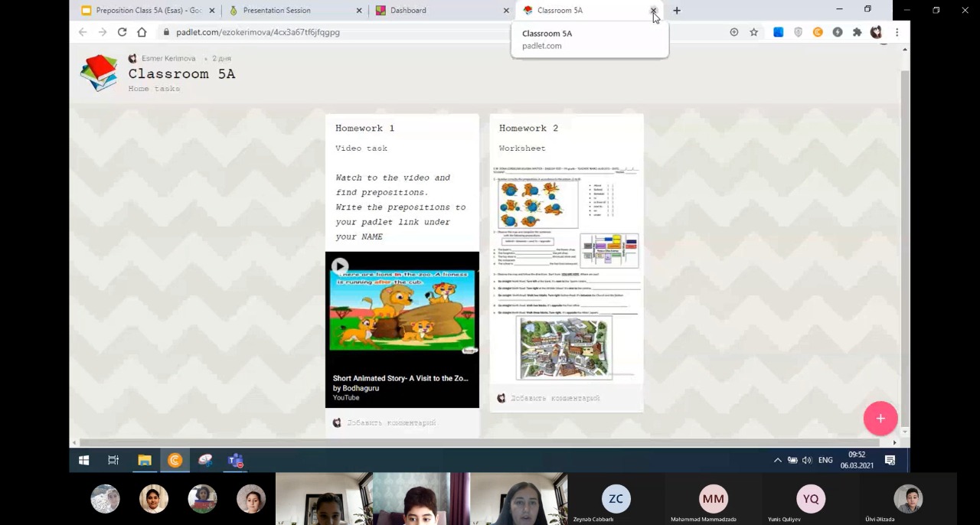Select the Homework 1 post title
Image resolution: width=980 pixels, height=525 pixels.
click(364, 128)
